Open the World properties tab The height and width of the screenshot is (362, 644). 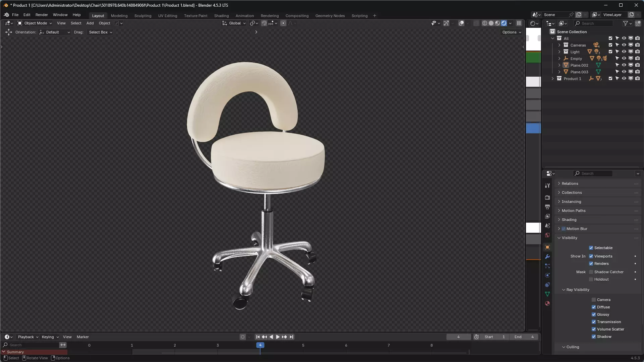(547, 235)
